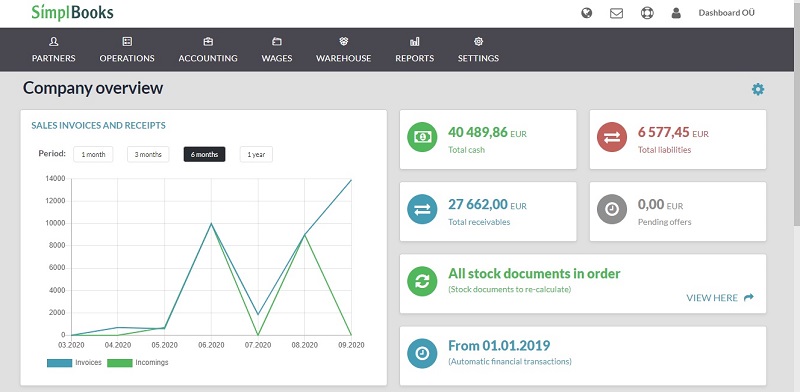Click the grey Pending offers clock icon
This screenshot has width=800, height=392.
[612, 209]
